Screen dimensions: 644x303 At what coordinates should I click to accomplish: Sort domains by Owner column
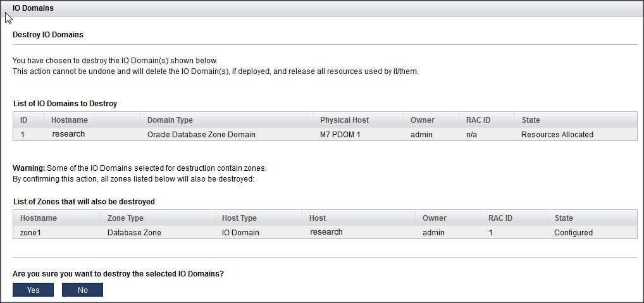tap(423, 120)
